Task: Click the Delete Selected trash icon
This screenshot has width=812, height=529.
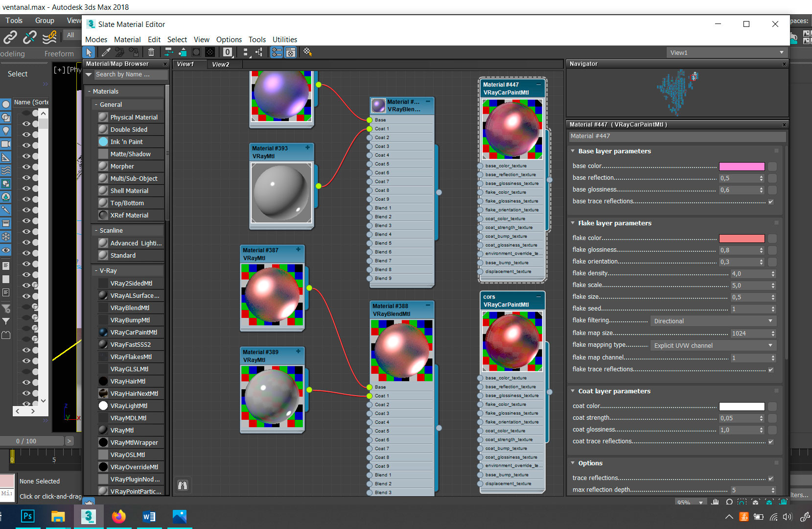Action: coord(151,52)
